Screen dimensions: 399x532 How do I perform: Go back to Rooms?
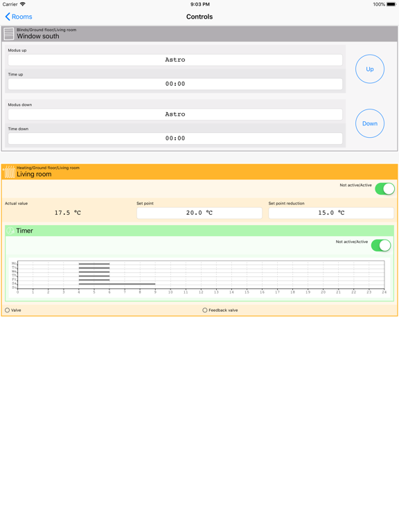click(x=19, y=17)
